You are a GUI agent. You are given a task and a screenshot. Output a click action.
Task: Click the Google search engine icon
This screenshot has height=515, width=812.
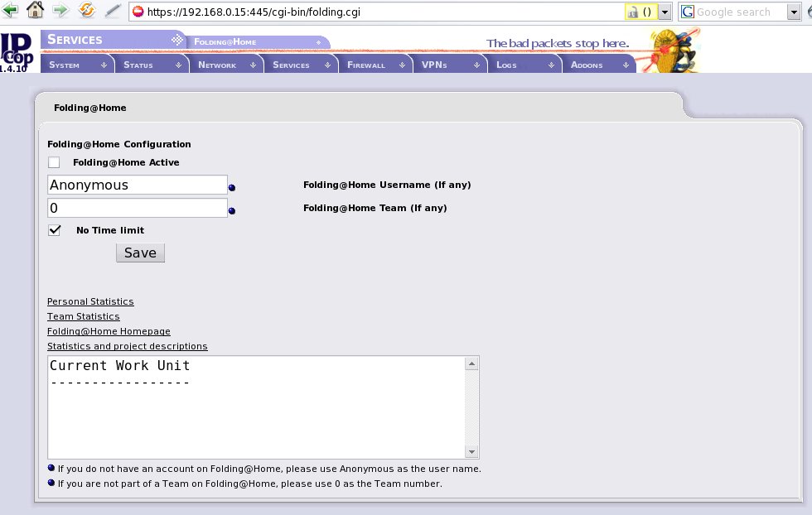688,12
